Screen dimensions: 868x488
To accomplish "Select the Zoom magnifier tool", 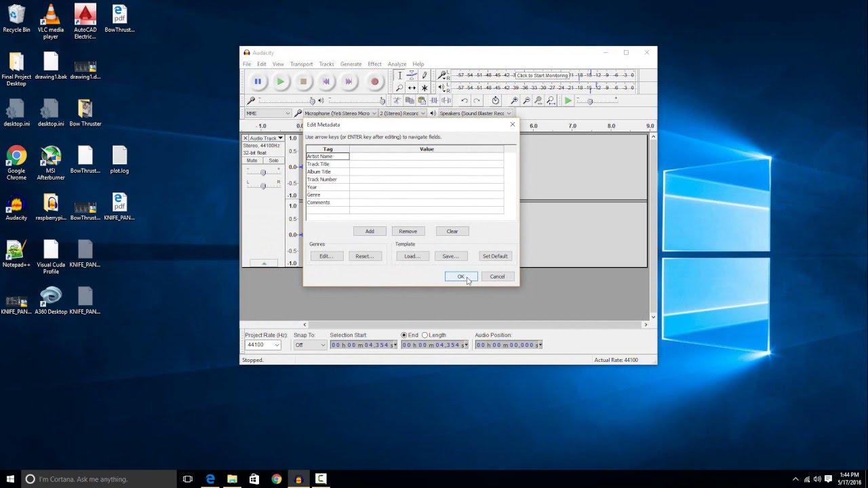I will coord(399,88).
